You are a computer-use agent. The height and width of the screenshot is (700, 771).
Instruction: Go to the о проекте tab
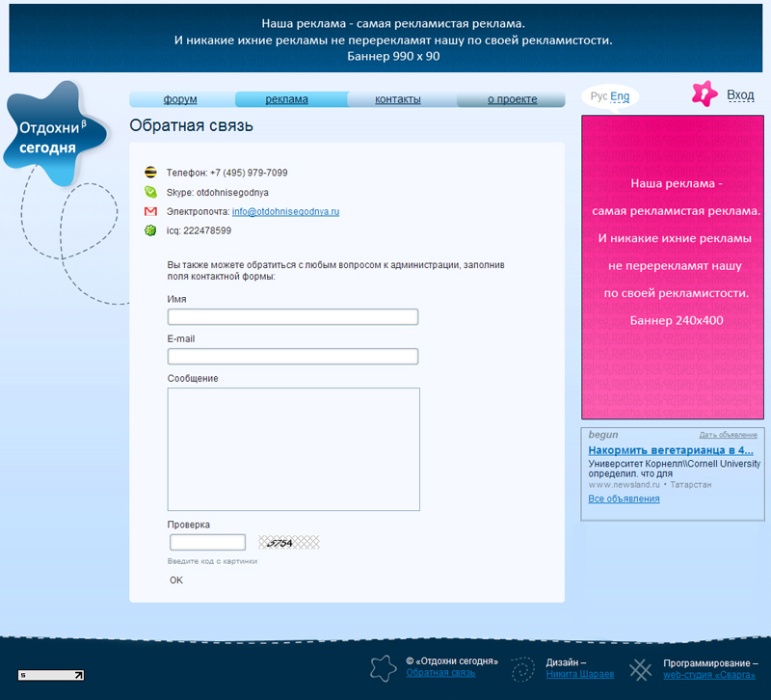[512, 99]
